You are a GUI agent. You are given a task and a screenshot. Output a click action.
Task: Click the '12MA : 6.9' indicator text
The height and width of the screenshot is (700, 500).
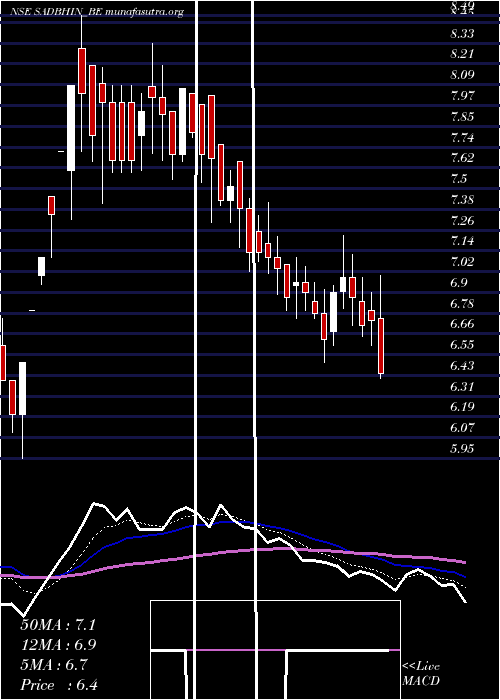click(x=58, y=645)
